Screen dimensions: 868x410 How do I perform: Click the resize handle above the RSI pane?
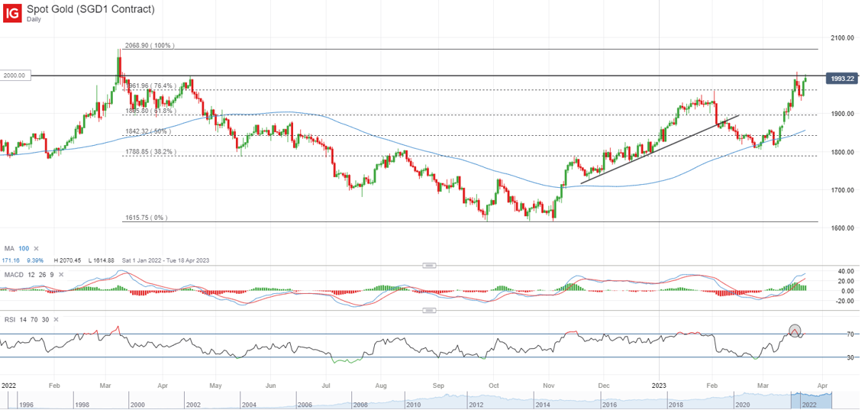(x=428, y=311)
